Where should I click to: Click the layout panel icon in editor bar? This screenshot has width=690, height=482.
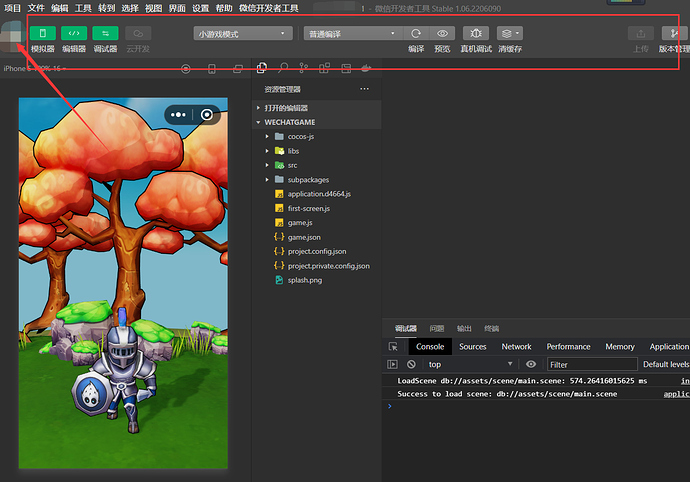point(346,68)
